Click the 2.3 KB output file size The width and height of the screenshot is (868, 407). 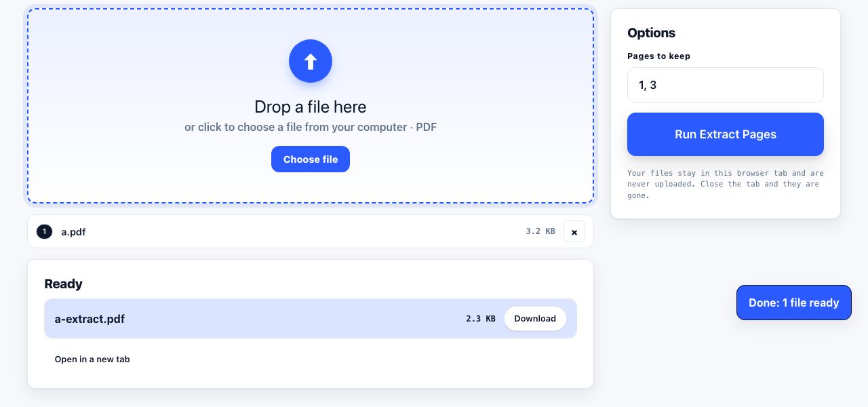[481, 319]
